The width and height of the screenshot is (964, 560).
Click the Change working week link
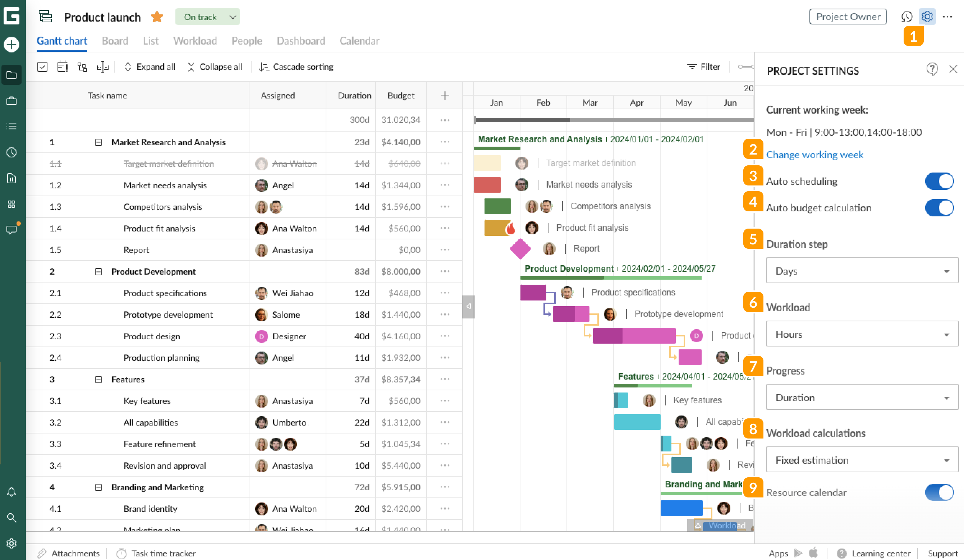(815, 155)
